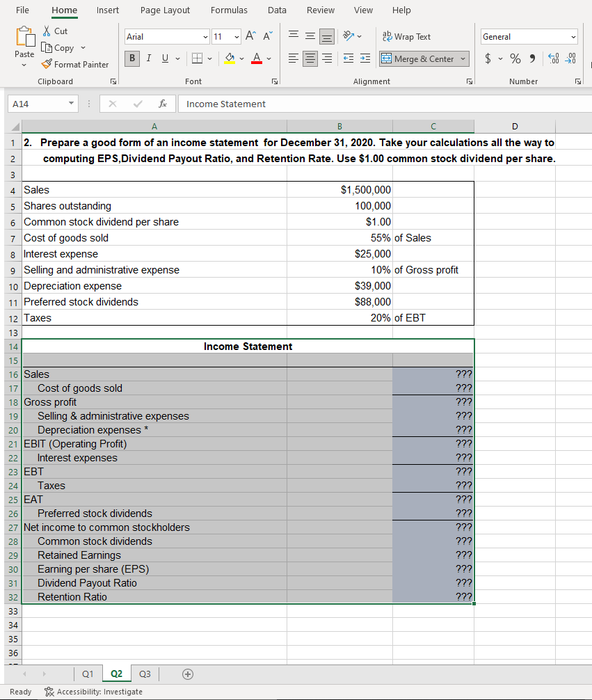592x700 pixels.
Task: Apply the Borders icon
Action: 197,58
